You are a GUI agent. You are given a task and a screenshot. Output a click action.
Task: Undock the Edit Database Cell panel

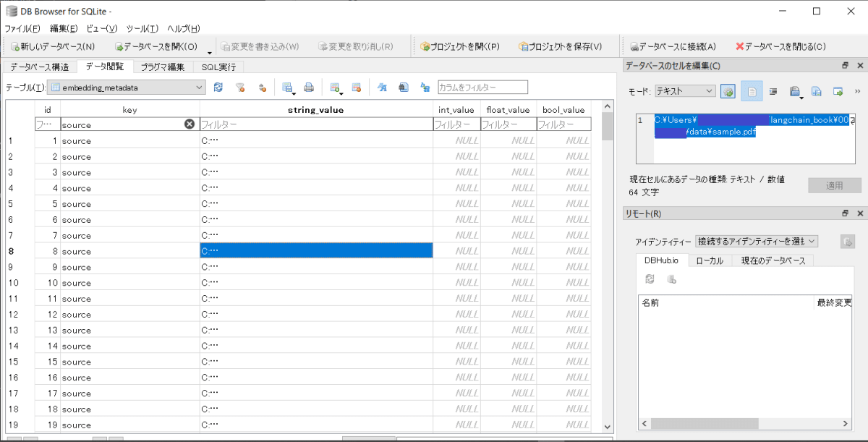click(845, 66)
